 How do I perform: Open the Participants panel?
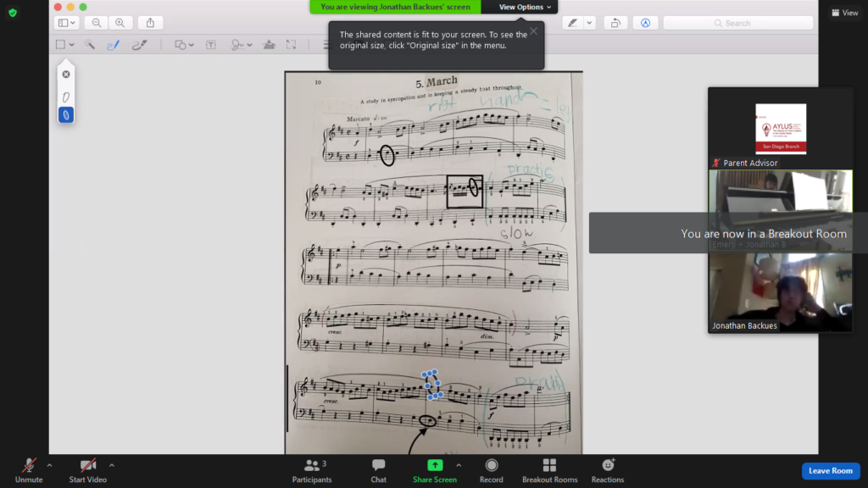pos(312,471)
